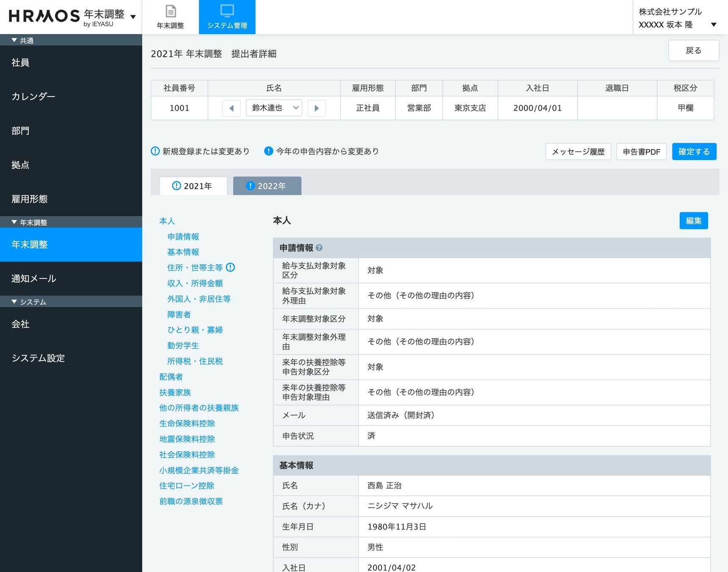Image resolution: width=728 pixels, height=572 pixels.
Task: Click the HRMOS logo
Action: click(44, 16)
